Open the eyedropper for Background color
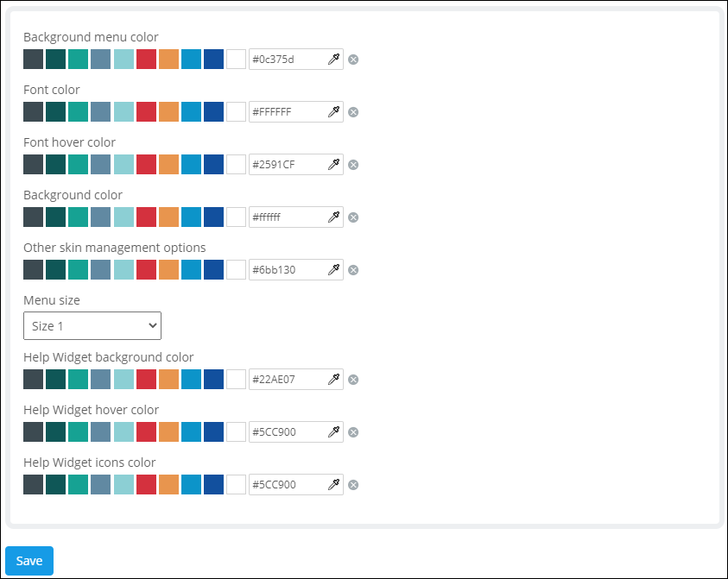 (334, 217)
